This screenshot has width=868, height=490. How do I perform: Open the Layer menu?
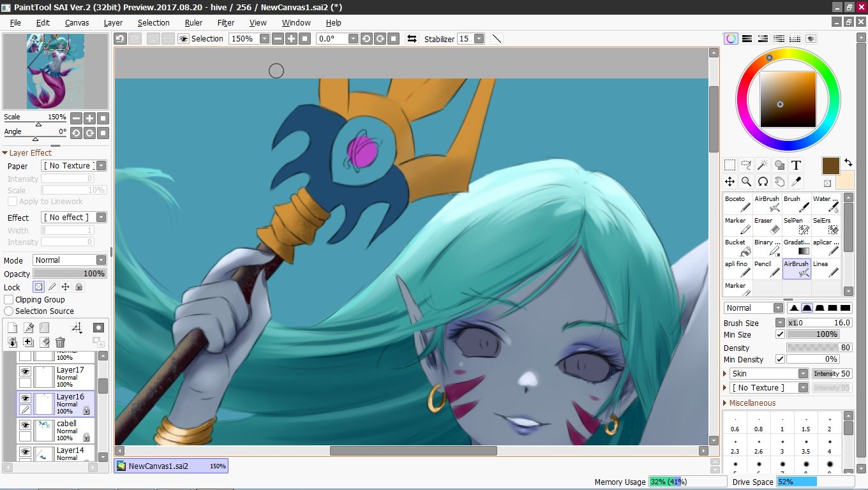113,22
